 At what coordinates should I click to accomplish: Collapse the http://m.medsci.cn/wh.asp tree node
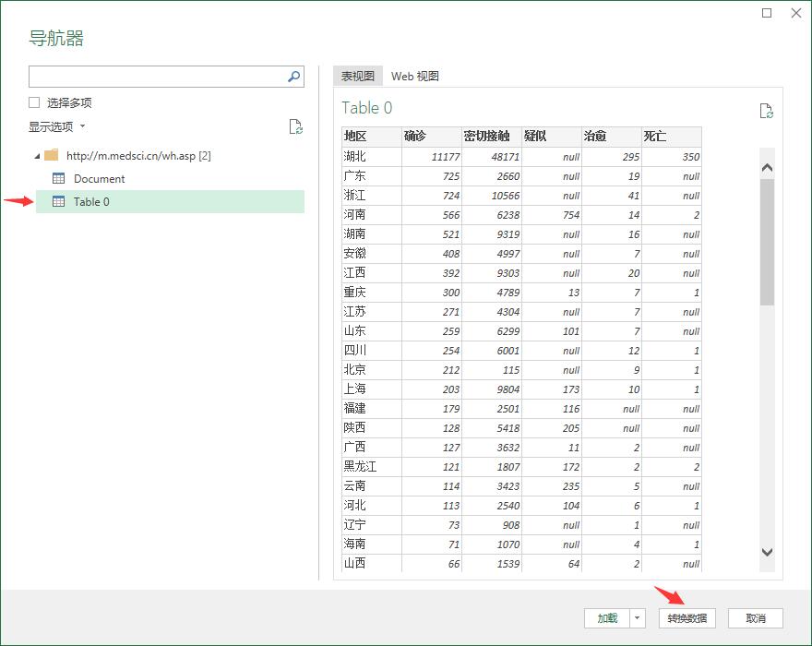coord(36,156)
